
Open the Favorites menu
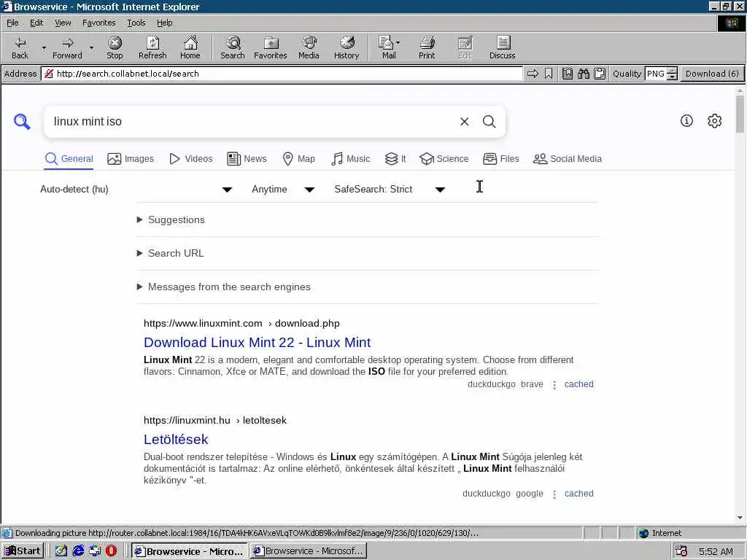98,23
